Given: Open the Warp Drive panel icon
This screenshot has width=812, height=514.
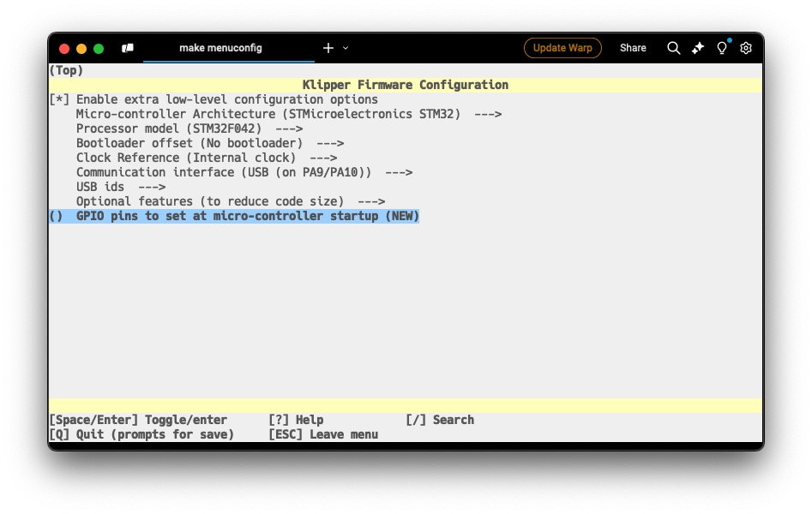Looking at the screenshot, I should click(128, 48).
